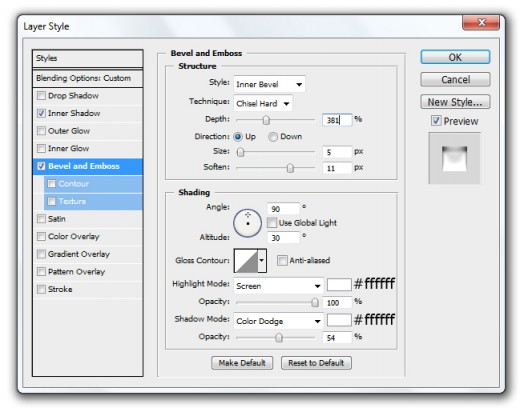The image size is (520, 408).
Task: Click the Cancel button
Action: [455, 79]
